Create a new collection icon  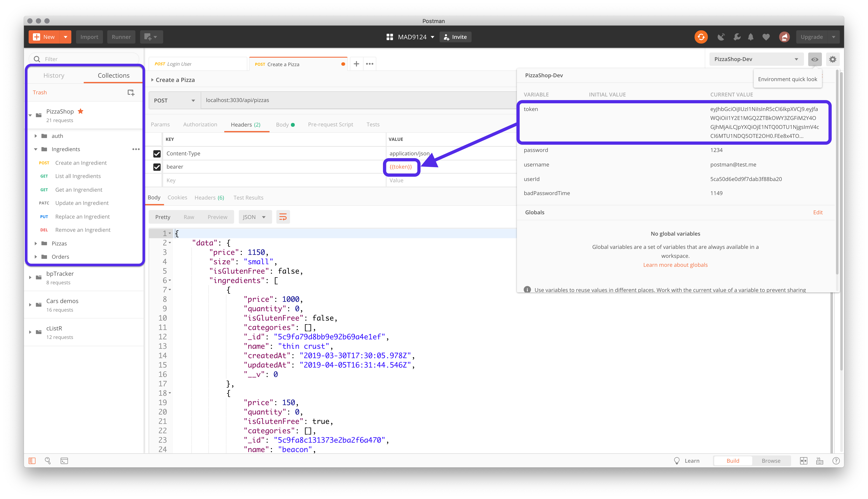click(x=131, y=93)
